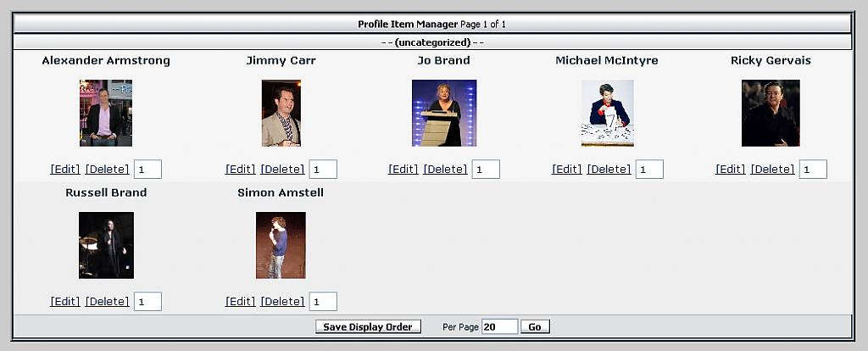Delete the Jimmy Carr item

[x=282, y=170]
